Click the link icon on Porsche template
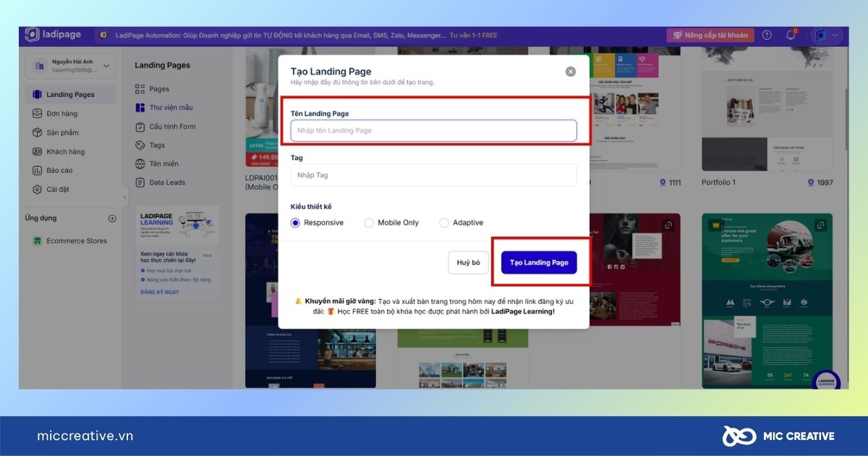 click(820, 226)
